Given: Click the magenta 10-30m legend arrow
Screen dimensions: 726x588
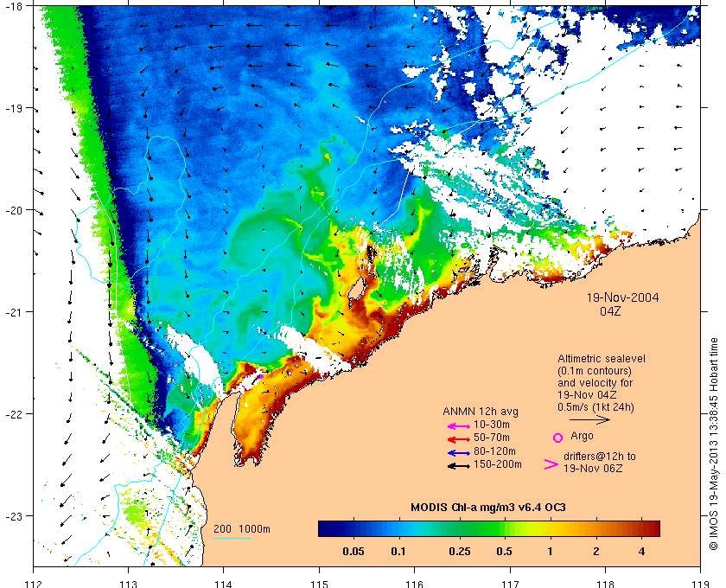Looking at the screenshot, I should (459, 426).
